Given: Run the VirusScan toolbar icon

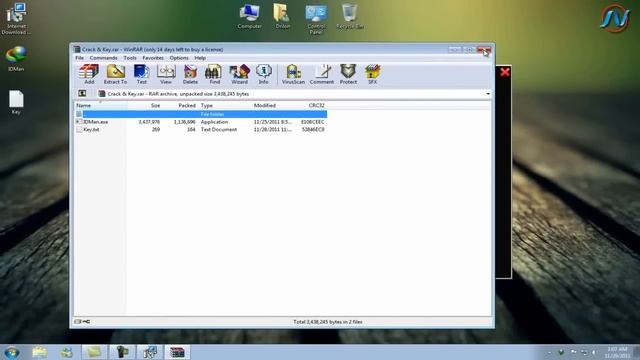Looking at the screenshot, I should [293, 74].
